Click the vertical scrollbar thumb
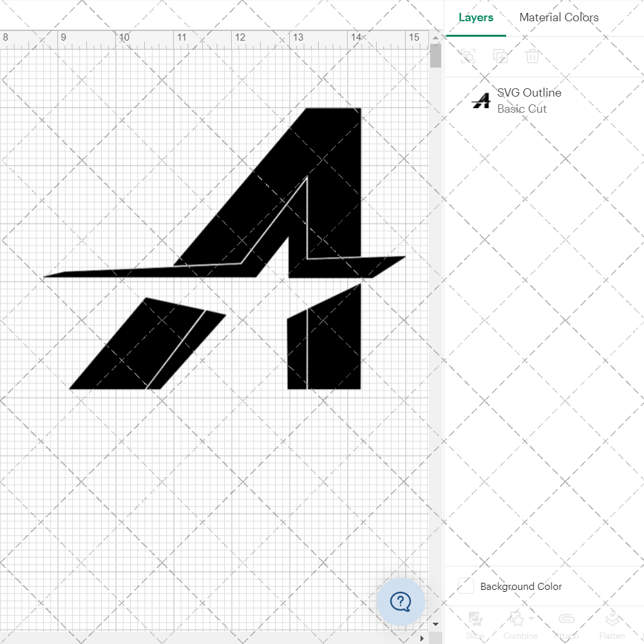Image resolution: width=644 pixels, height=644 pixels. point(435,55)
